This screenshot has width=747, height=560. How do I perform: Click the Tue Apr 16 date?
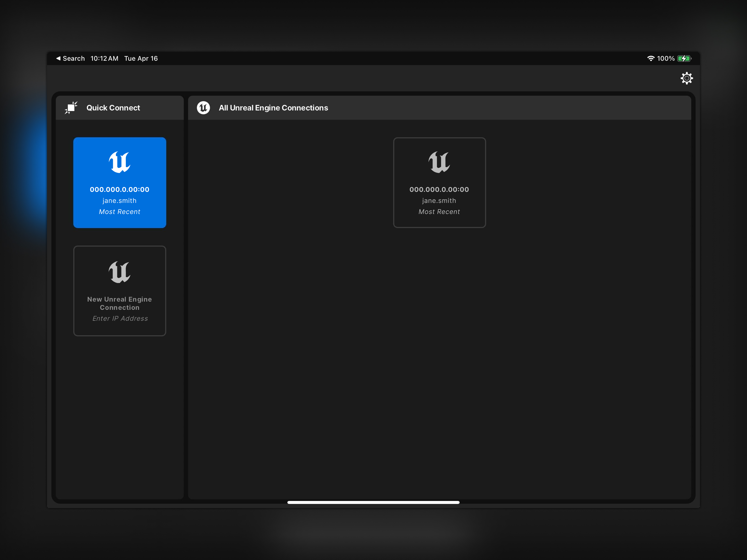141,59
